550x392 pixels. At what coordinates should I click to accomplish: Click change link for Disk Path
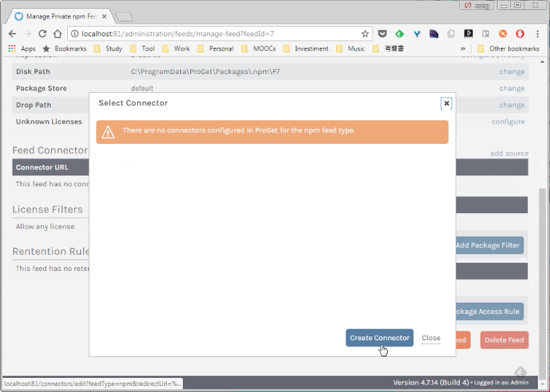tap(512, 71)
